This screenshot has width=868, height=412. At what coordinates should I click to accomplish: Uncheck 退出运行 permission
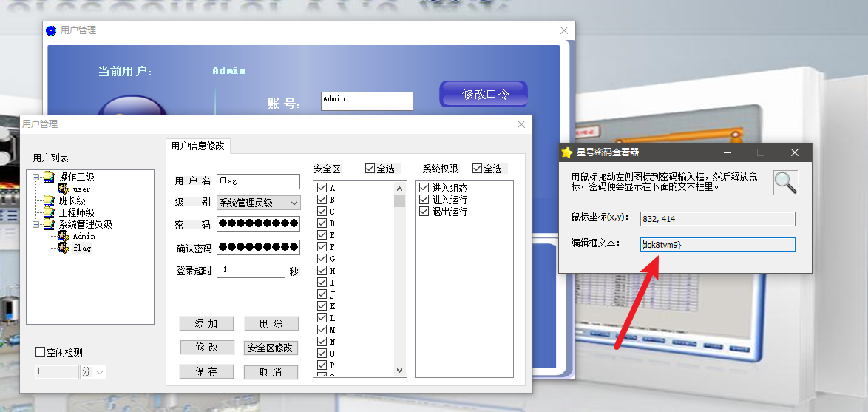pos(424,212)
